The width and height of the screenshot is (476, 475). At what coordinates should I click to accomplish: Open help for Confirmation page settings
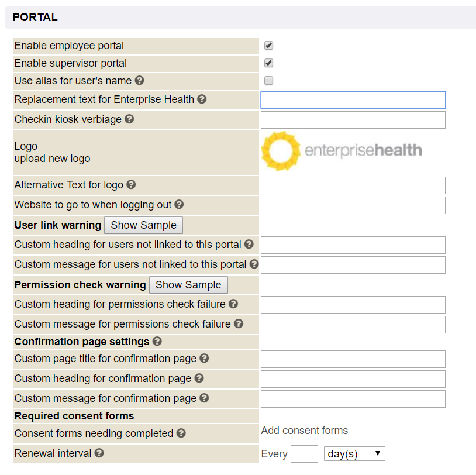157,342
